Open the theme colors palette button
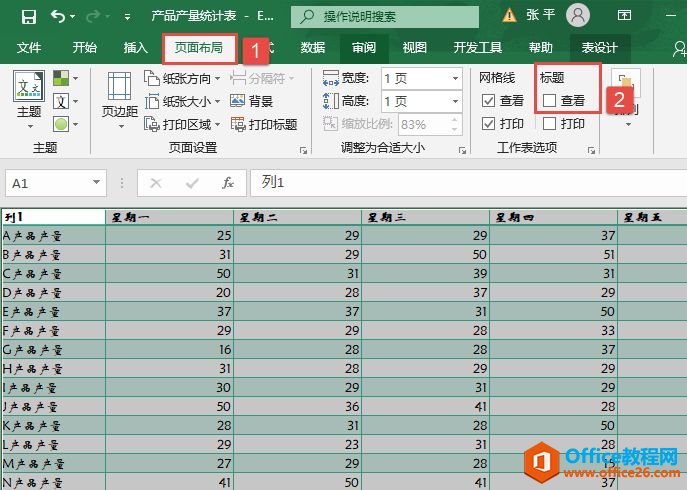687x490 pixels. pos(65,78)
